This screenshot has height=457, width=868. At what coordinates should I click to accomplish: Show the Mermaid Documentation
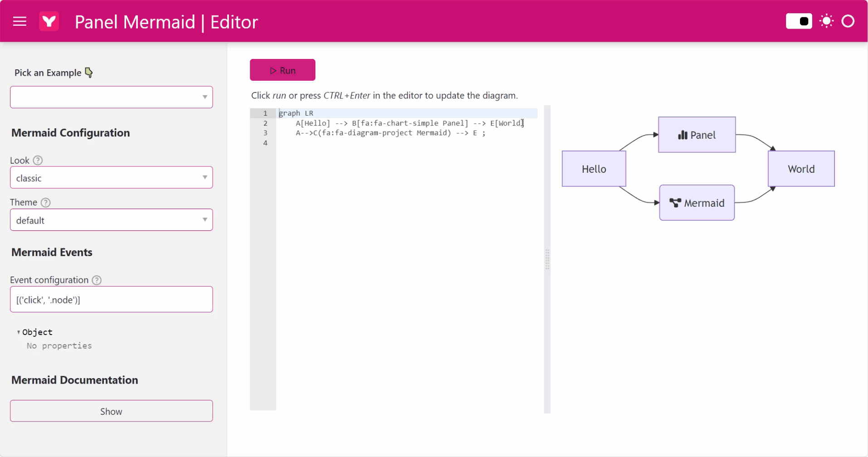pyautogui.click(x=111, y=411)
